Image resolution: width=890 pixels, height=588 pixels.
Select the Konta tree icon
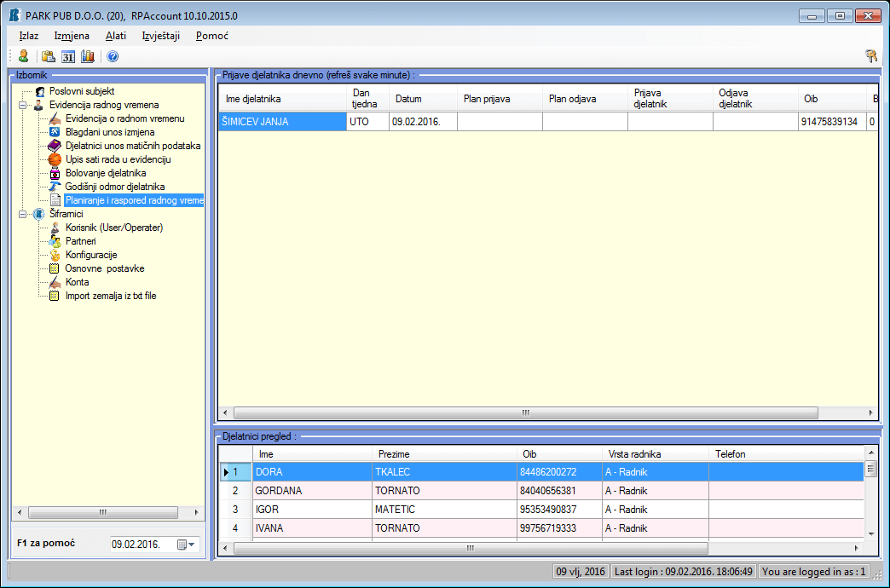(x=55, y=282)
